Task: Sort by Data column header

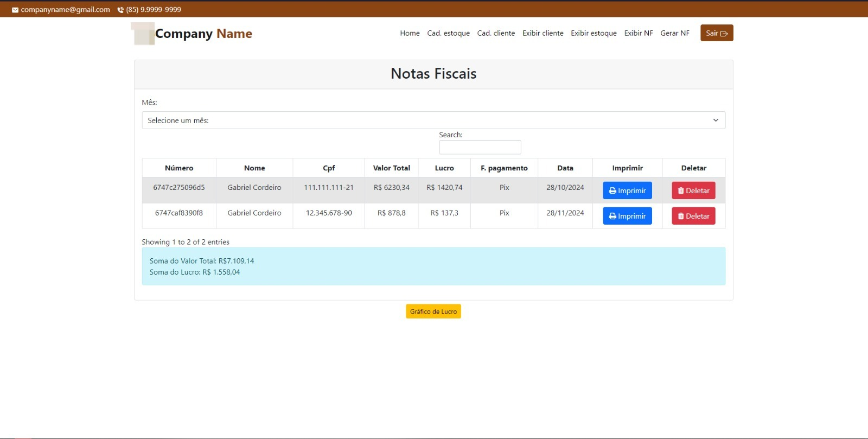Action: (x=565, y=168)
